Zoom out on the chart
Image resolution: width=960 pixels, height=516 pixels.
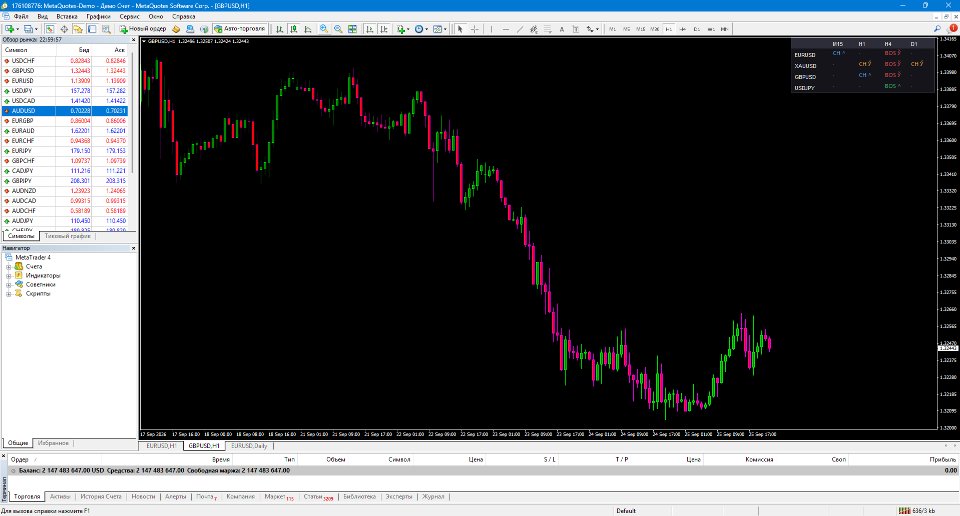tap(338, 29)
